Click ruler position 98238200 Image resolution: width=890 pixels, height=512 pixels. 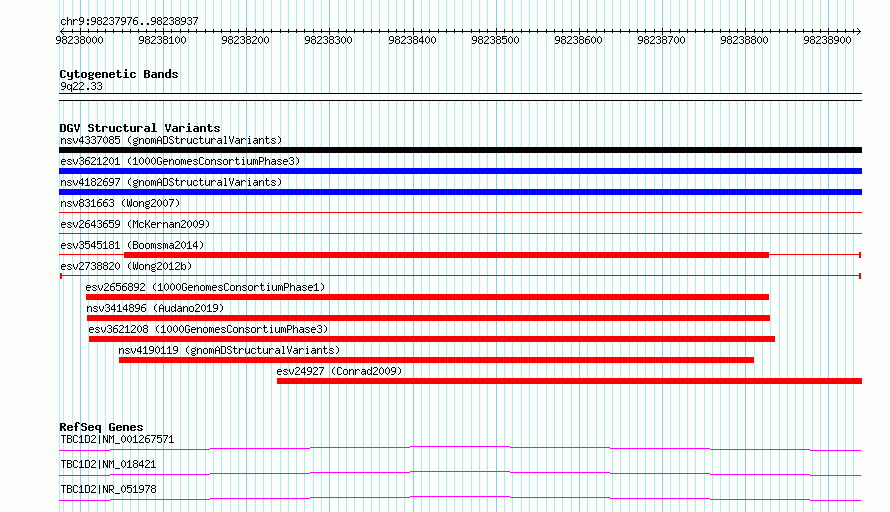tap(245, 40)
